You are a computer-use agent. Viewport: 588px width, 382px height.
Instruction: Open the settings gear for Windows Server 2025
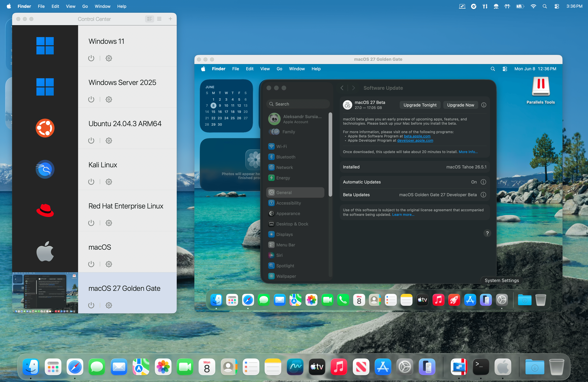tap(109, 99)
